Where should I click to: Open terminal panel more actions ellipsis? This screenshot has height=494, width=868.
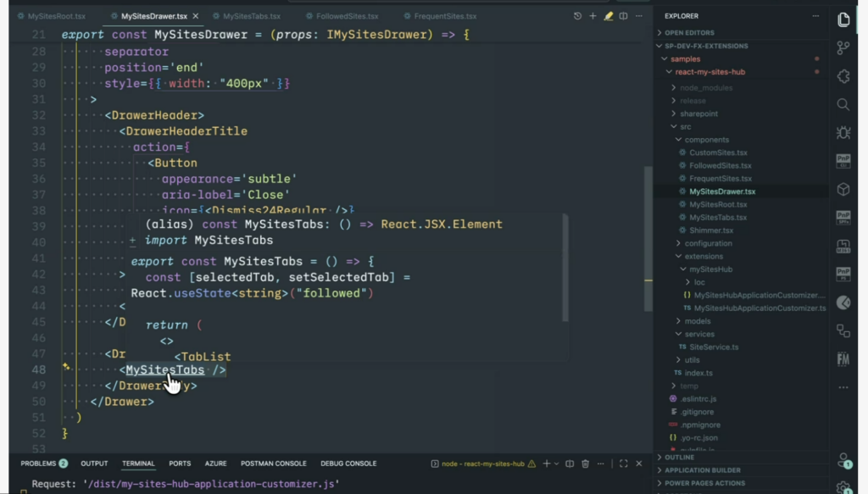[601, 463]
